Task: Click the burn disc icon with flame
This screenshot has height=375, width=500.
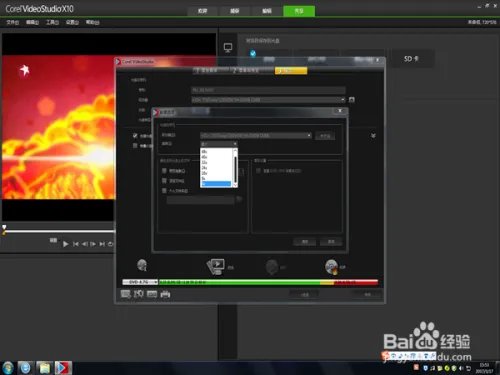Action: pyautogui.click(x=331, y=267)
